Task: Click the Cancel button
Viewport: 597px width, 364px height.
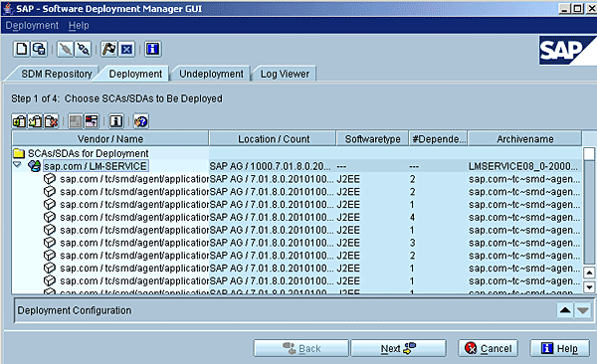Action: tap(489, 348)
